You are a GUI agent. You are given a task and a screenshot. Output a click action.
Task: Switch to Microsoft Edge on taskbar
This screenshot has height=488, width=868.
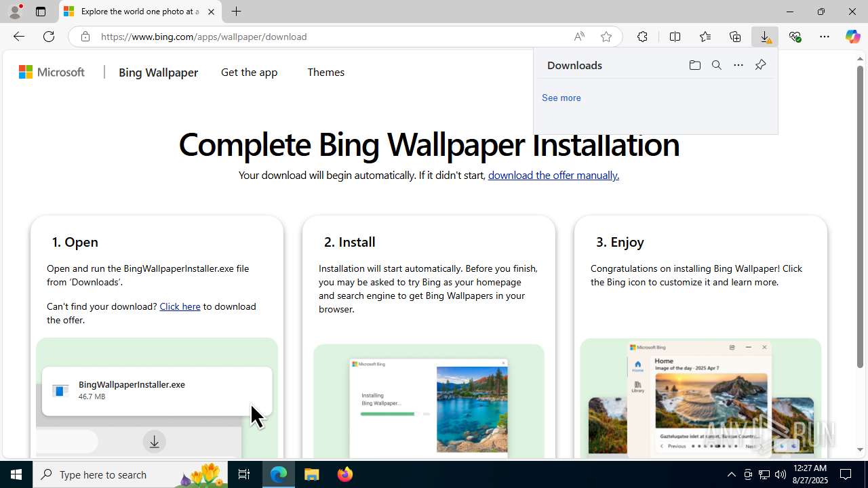tap(279, 474)
